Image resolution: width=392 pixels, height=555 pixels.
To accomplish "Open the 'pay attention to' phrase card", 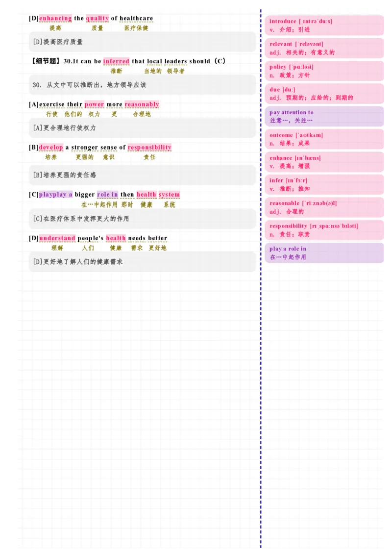I will (x=324, y=116).
